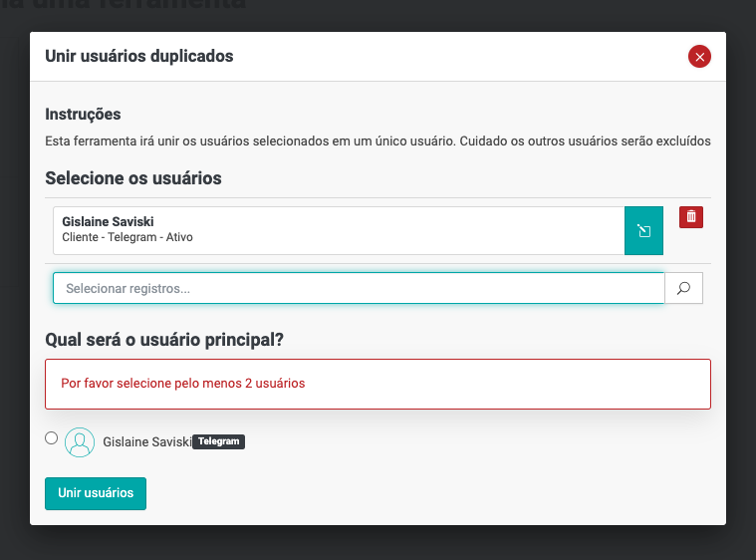Click the user avatar icon
The image size is (756, 560).
point(80,441)
